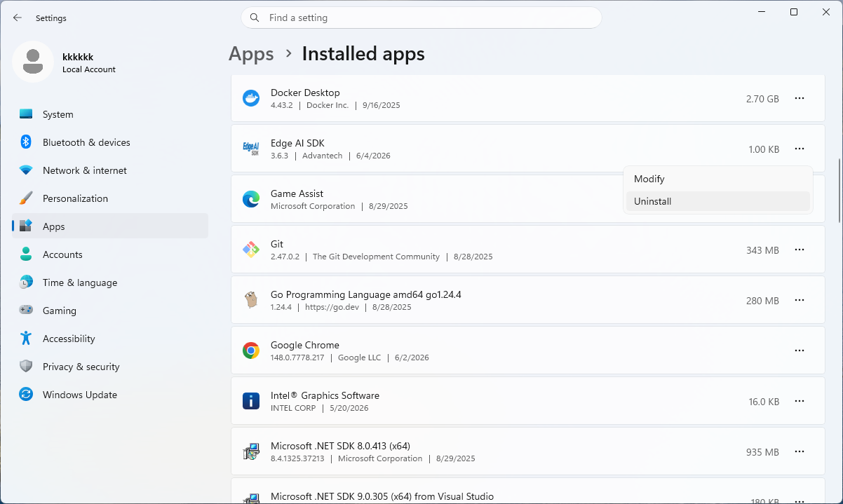This screenshot has height=504, width=843.
Task: Click the Game Assist Edge icon
Action: click(x=251, y=199)
